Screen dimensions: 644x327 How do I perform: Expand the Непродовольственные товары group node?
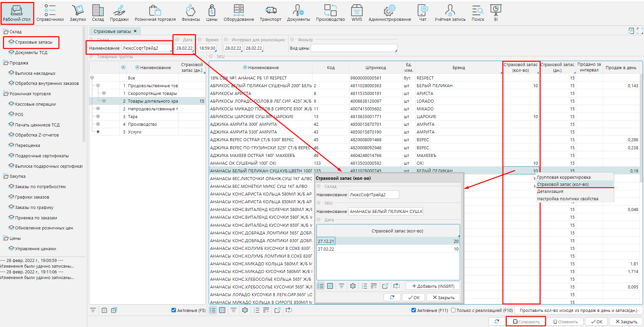98,109
